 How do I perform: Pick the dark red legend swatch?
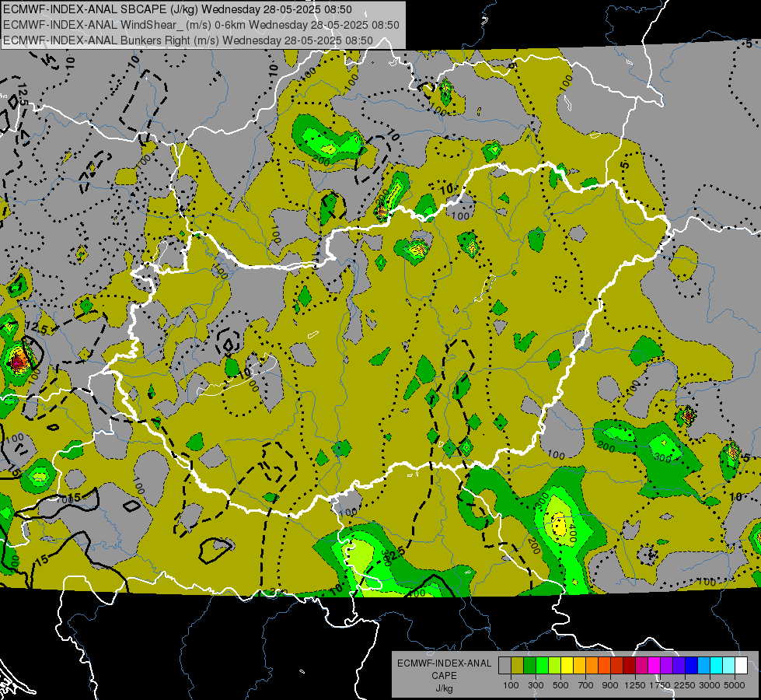click(x=630, y=666)
